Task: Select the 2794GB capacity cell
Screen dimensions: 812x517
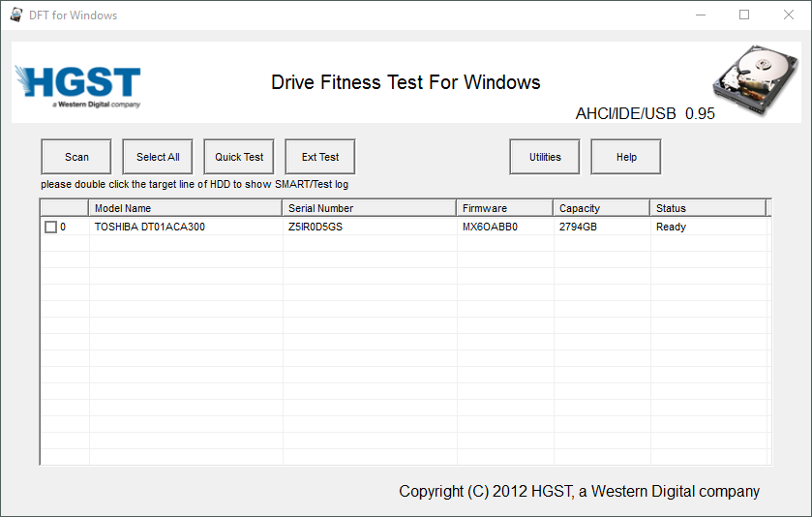Action: tap(602, 227)
